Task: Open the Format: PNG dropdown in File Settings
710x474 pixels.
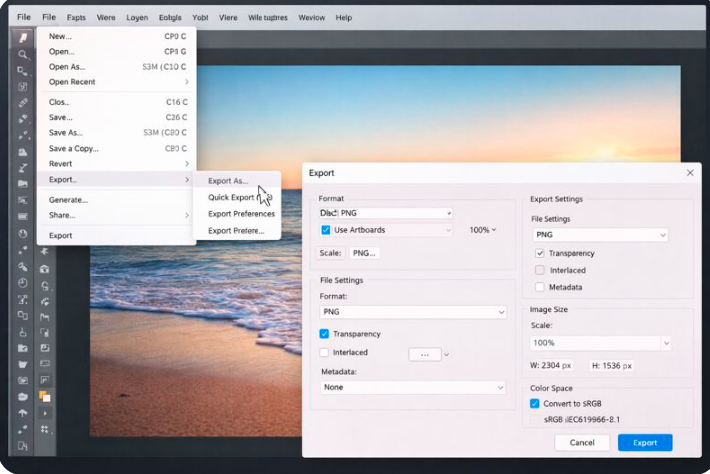Action: (x=413, y=312)
